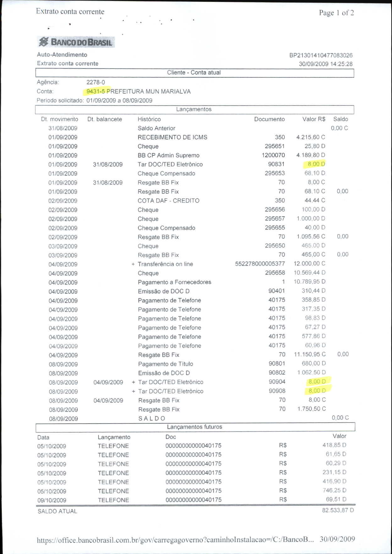Click the 'Dt. balancete' column header

(x=105, y=119)
